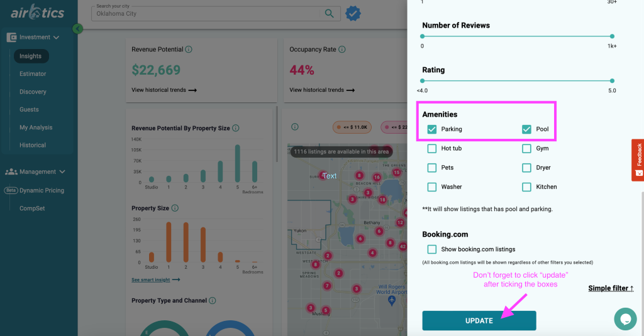Check the Dryer amenity
This screenshot has height=336, width=644.
coord(526,168)
